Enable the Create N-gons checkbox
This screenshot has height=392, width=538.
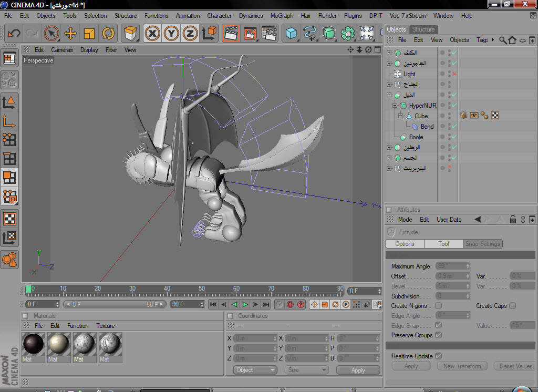(x=438, y=306)
